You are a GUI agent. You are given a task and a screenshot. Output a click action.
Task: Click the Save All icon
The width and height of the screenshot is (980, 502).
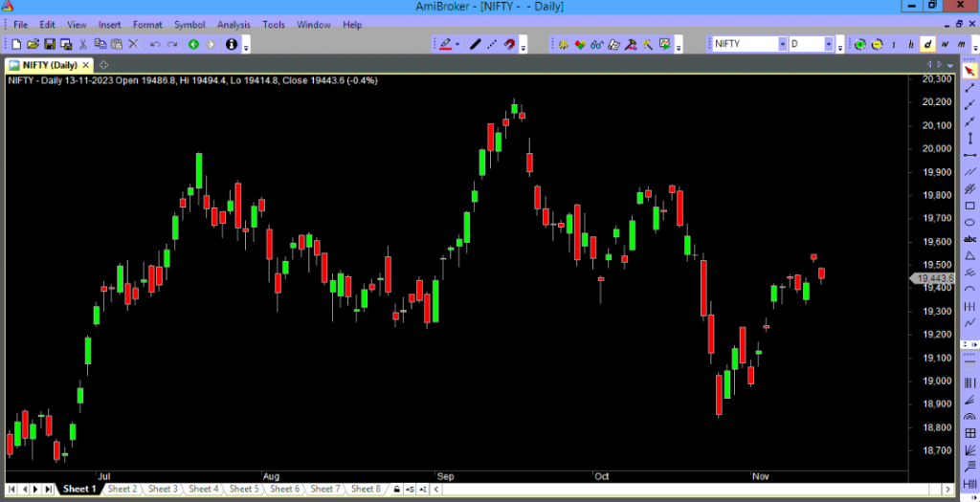tap(66, 44)
